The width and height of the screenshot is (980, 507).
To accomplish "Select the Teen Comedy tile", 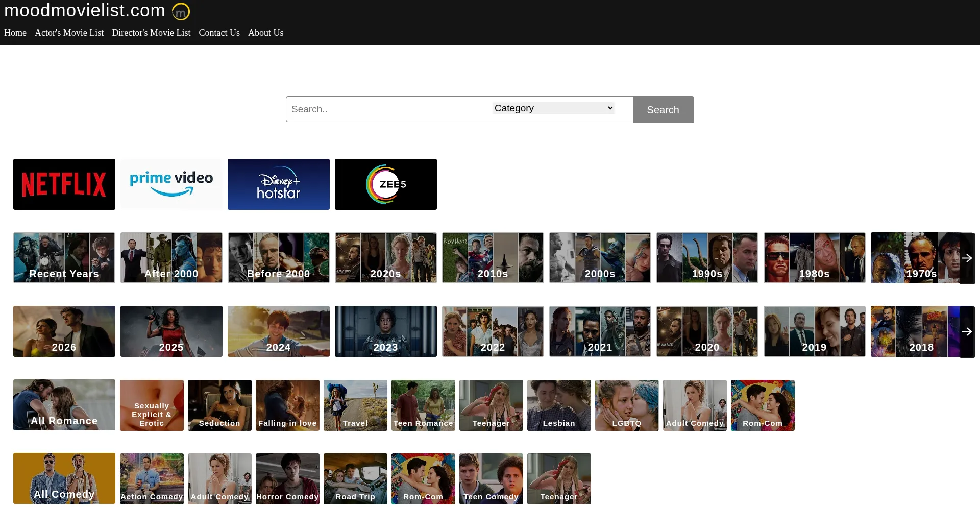I will click(491, 479).
